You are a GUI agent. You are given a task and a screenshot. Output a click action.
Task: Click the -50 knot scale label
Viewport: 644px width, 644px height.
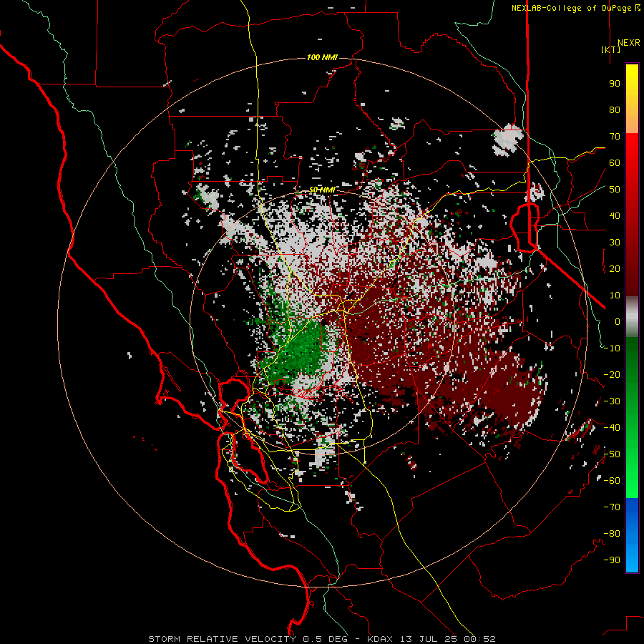(612, 454)
